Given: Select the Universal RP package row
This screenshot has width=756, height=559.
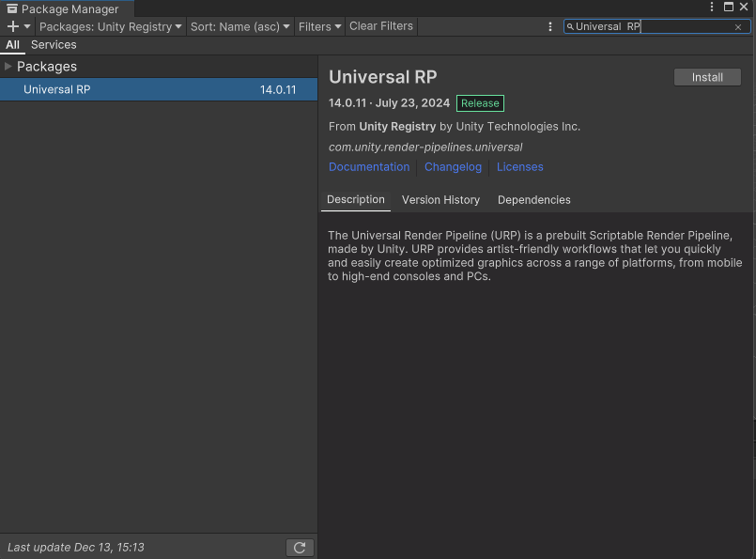Looking at the screenshot, I should [x=159, y=89].
